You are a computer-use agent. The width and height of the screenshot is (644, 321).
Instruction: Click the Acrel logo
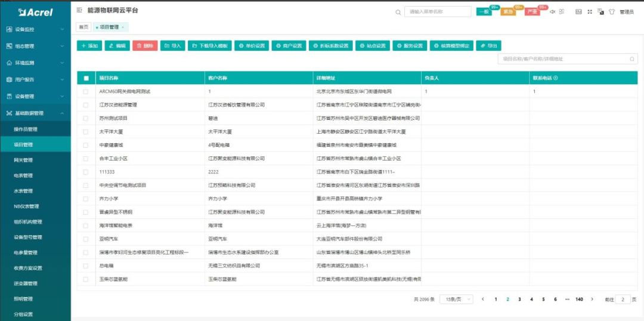coord(36,13)
